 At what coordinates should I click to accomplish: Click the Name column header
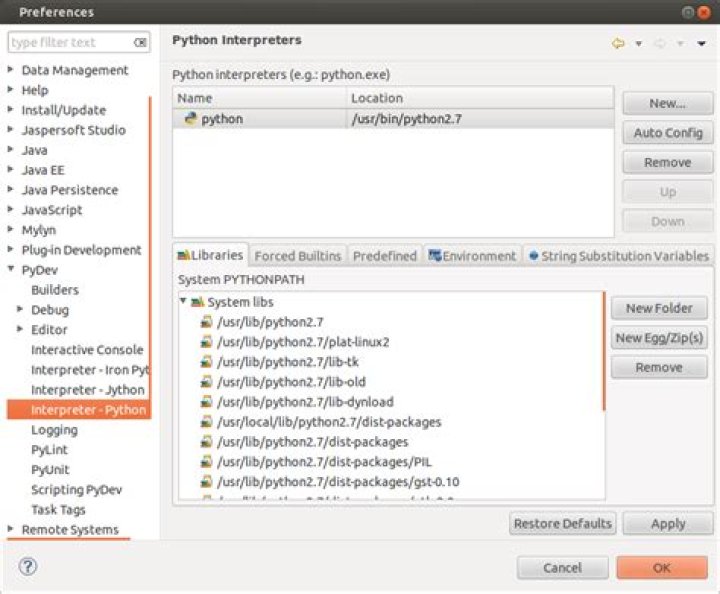[x=259, y=98]
